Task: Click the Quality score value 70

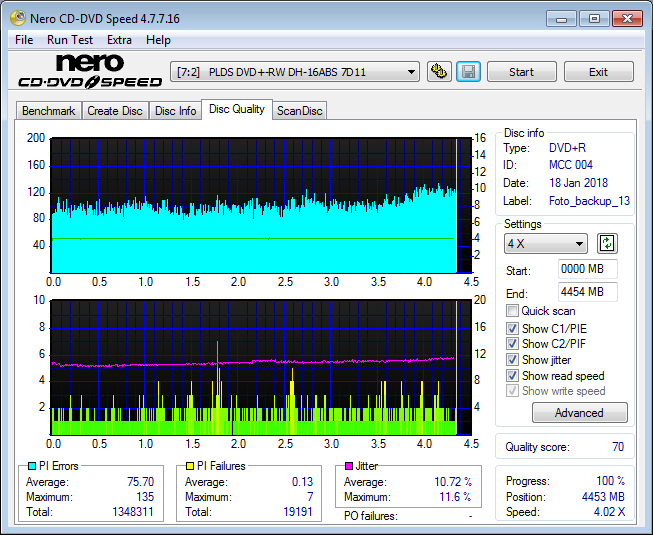Action: tap(618, 447)
